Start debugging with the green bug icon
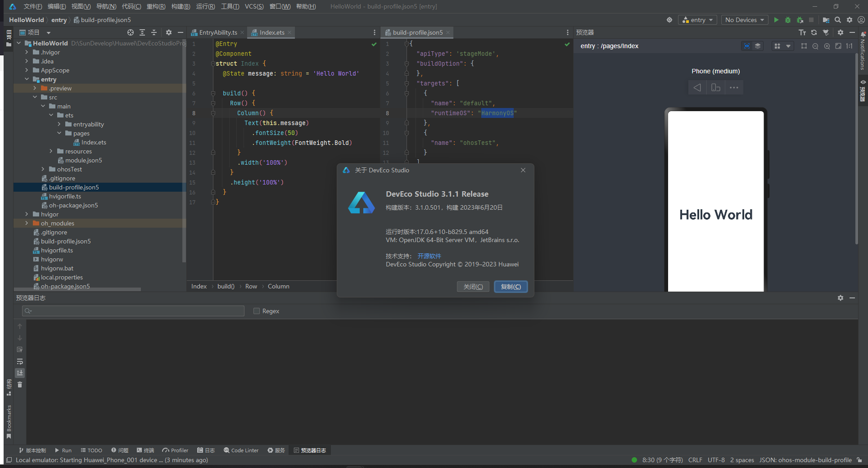This screenshot has height=468, width=868. click(x=788, y=20)
